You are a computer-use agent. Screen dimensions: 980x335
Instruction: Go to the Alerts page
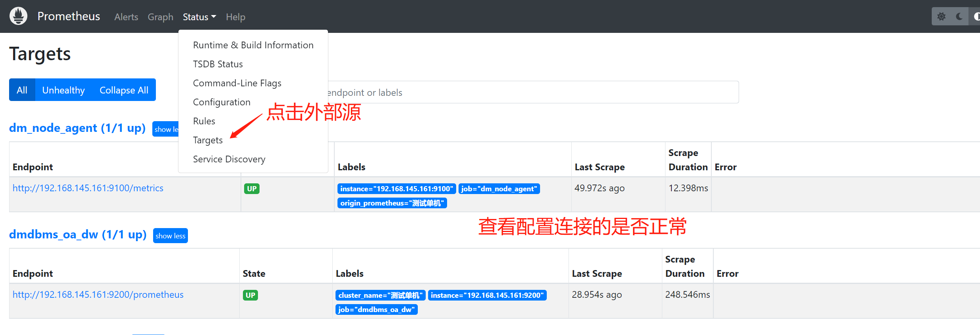(x=126, y=17)
